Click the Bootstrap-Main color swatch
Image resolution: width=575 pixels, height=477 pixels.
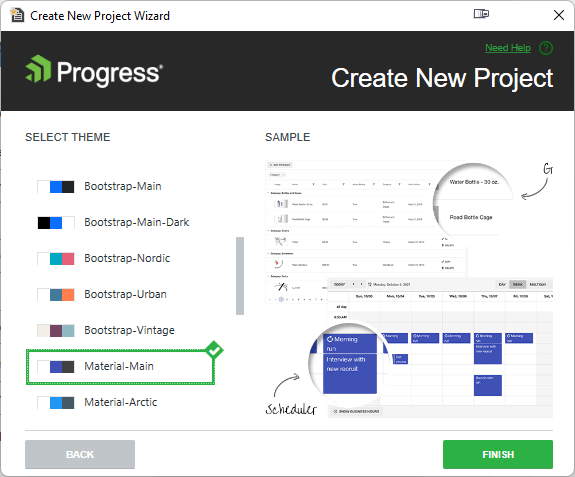(56, 187)
